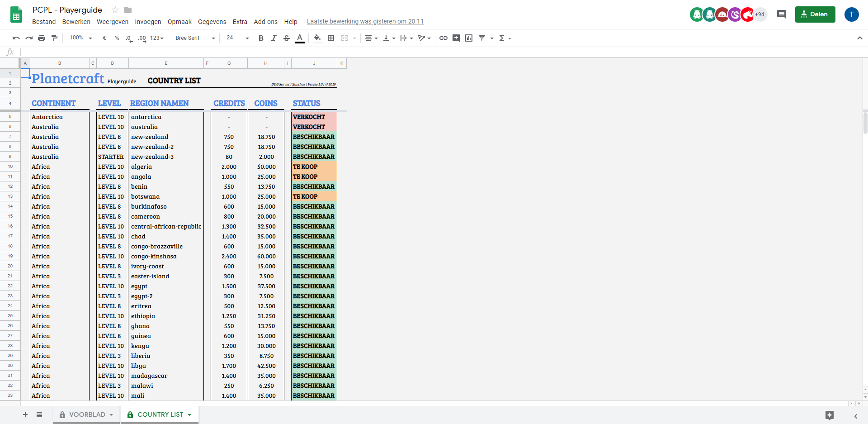The image size is (868, 424).
Task: Open the zoom 100% dropdown
Action: coord(80,38)
